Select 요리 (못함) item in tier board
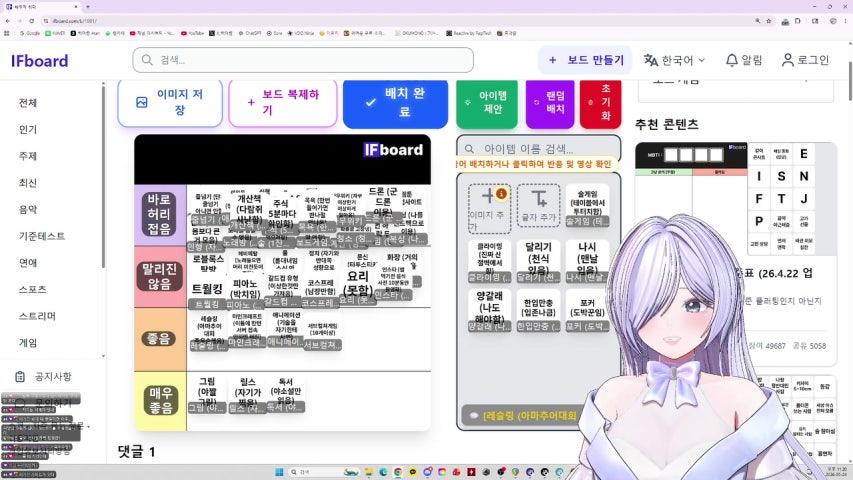The width and height of the screenshot is (853, 480). coord(357,287)
